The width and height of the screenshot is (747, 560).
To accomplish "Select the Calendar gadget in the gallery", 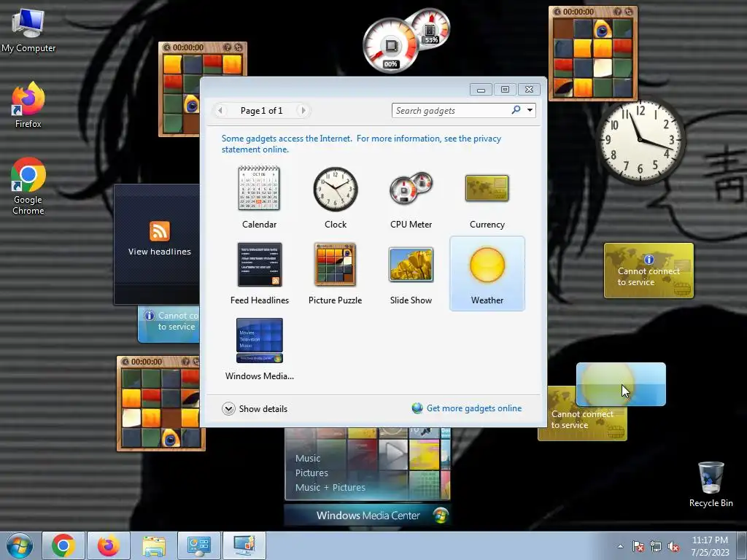I will point(259,198).
